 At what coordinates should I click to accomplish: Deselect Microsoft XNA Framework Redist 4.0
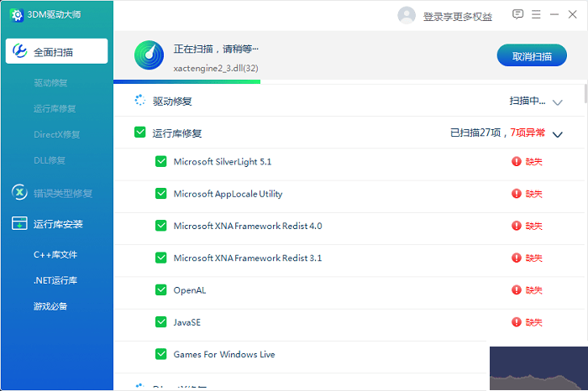coord(161,226)
